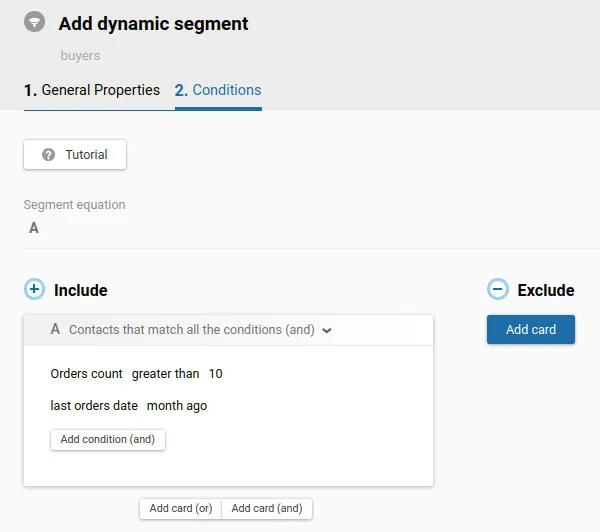Expand the chevron after 'match all the conditions'
The image size is (600, 532).
327,330
